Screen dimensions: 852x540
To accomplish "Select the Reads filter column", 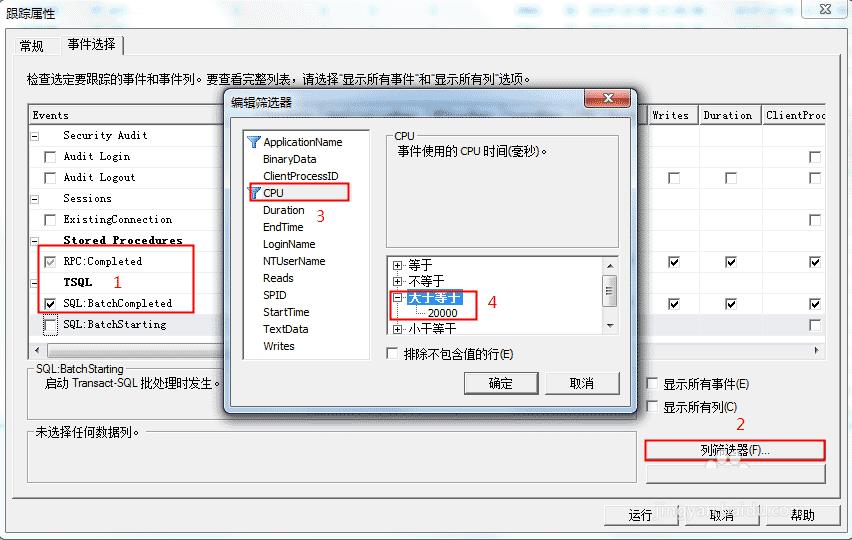I will [x=278, y=278].
